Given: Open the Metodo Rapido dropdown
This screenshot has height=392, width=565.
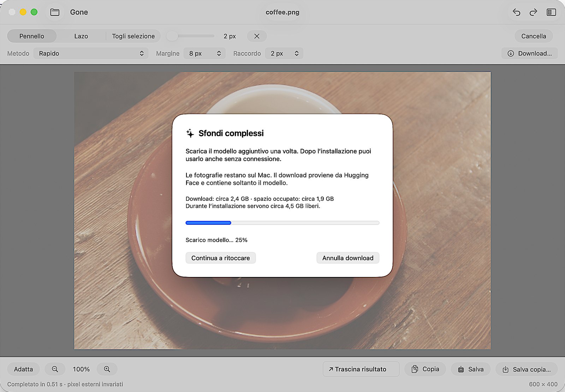Looking at the screenshot, I should (x=91, y=53).
